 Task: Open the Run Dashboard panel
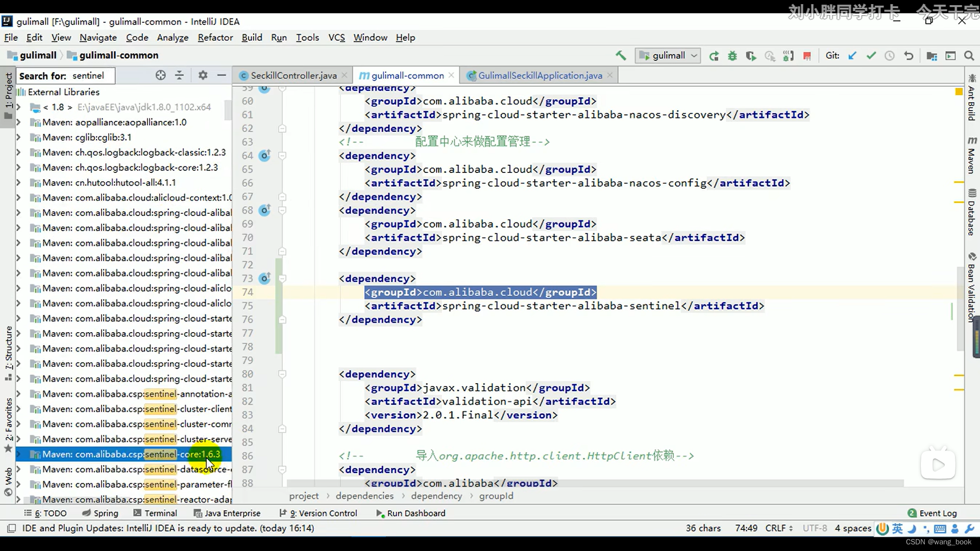pos(411,513)
